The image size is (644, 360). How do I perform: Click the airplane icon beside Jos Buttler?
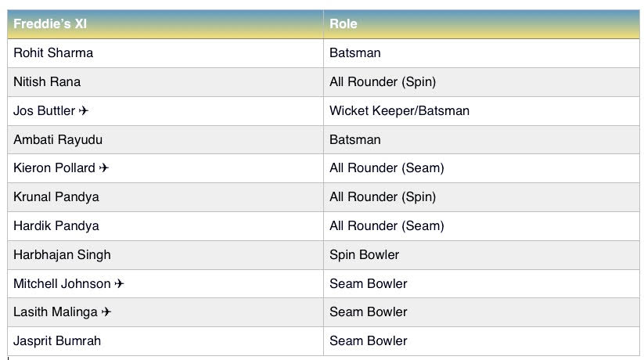pos(84,110)
